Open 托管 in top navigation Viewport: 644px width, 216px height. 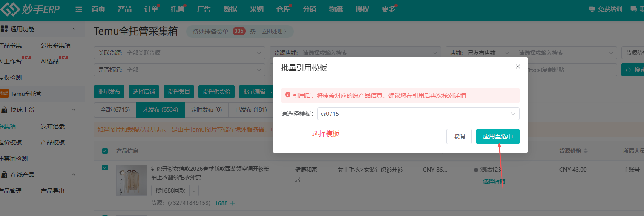point(178,9)
